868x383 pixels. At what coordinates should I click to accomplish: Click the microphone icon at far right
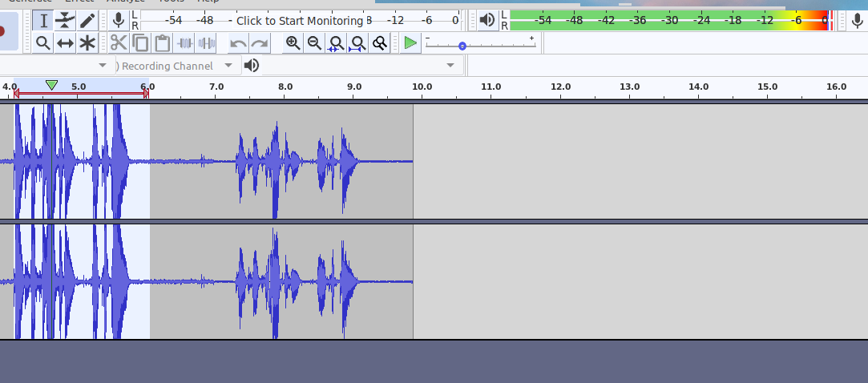856,21
